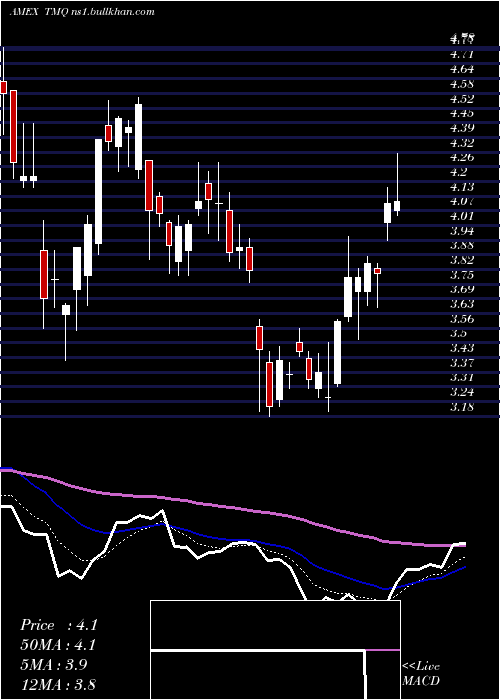This screenshot has height=700, width=500.
Task: Click the 3.37 price axis label
Action: click(462, 362)
